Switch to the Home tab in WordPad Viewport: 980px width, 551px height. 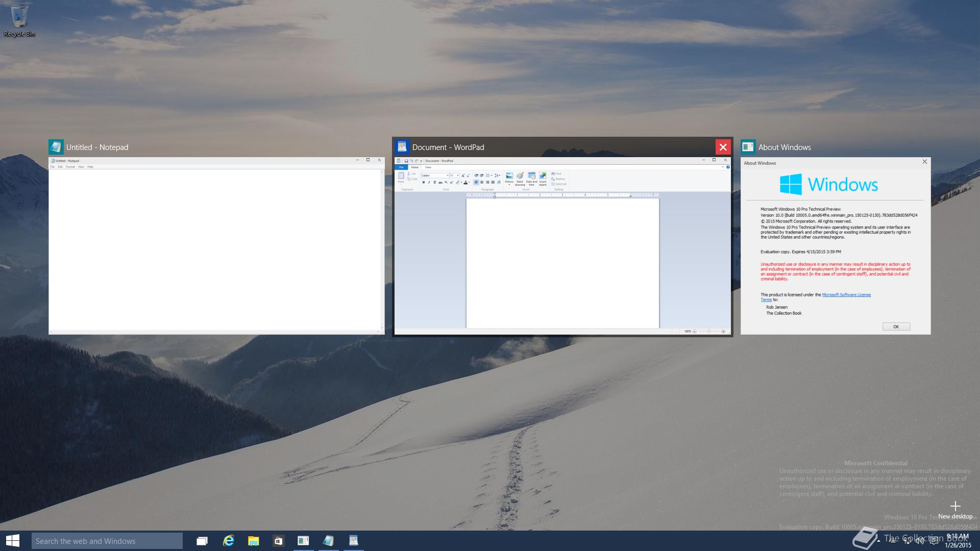[x=415, y=167]
